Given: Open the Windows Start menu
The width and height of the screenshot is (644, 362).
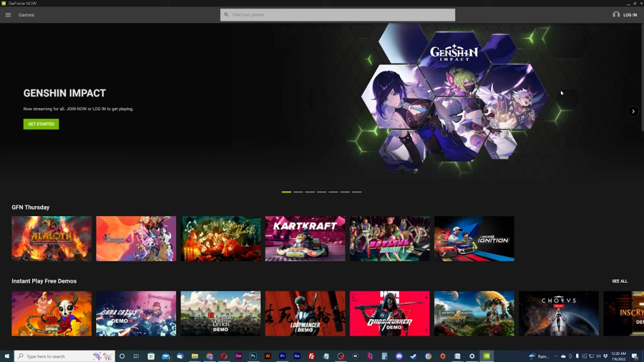Looking at the screenshot, I should click(6, 356).
